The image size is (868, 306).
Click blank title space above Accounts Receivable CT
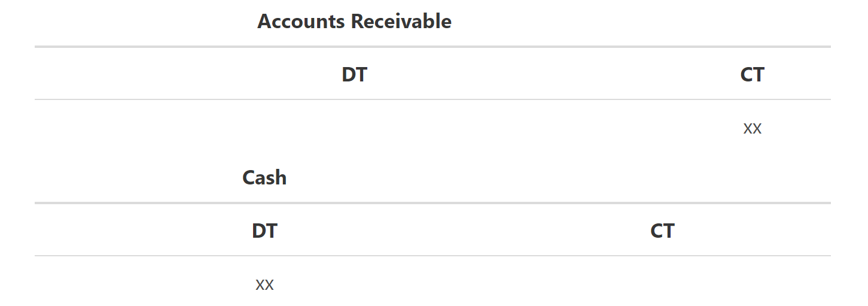(x=752, y=22)
